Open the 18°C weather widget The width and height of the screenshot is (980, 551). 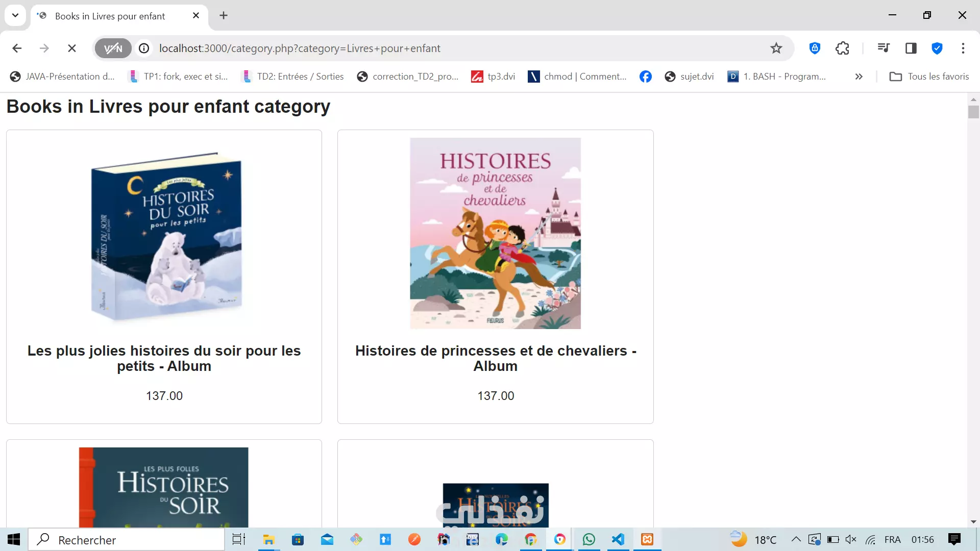click(754, 539)
